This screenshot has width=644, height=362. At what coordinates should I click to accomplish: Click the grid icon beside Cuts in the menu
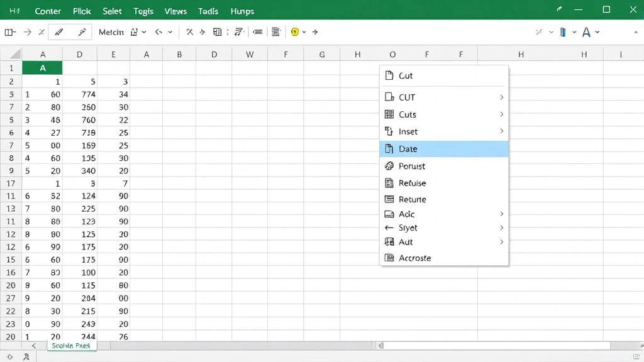pos(389,114)
